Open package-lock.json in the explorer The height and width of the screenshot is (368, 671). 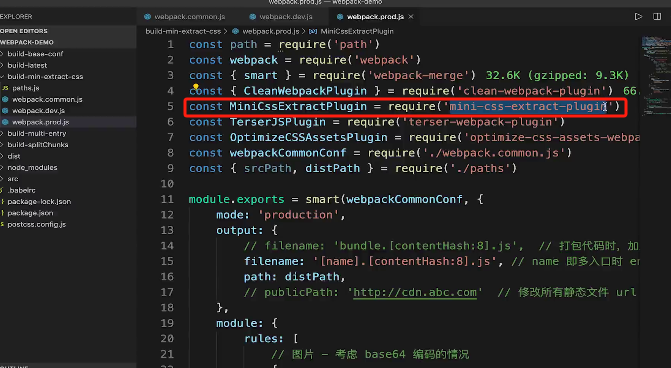39,202
